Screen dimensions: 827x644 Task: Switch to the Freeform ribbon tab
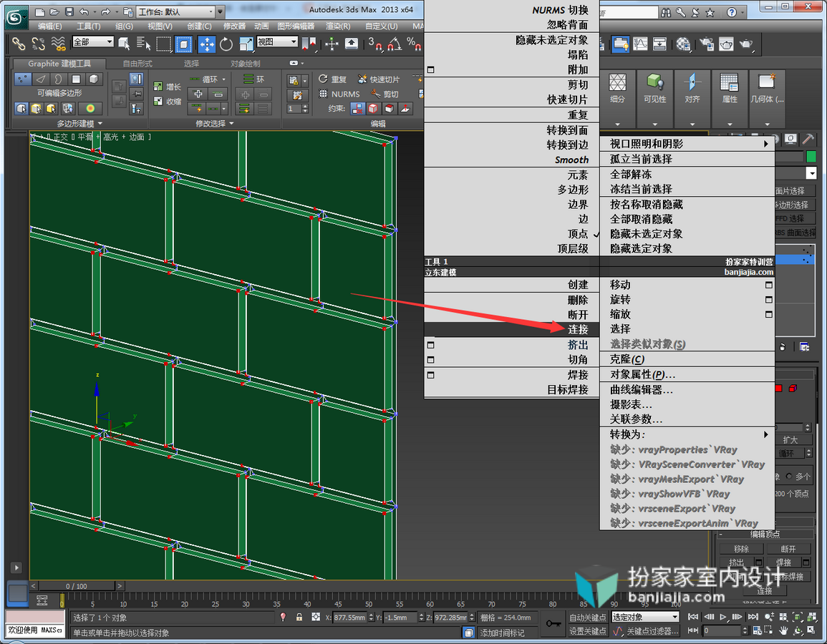click(x=137, y=64)
